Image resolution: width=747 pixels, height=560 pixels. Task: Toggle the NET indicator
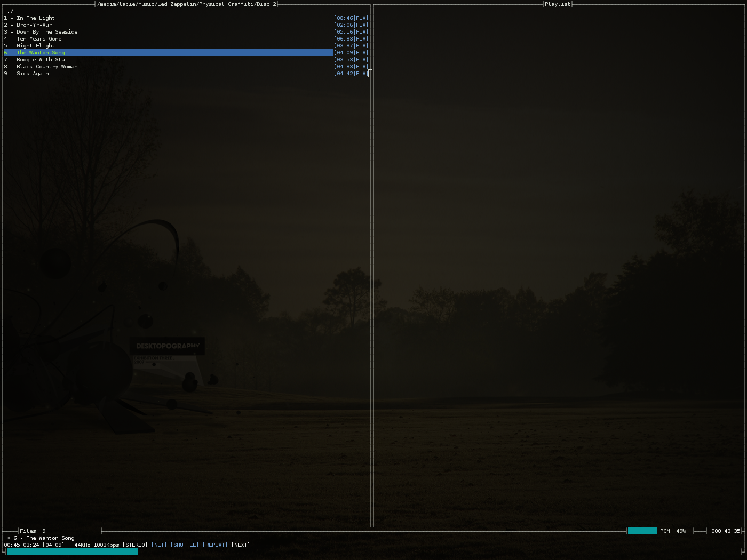click(x=159, y=545)
